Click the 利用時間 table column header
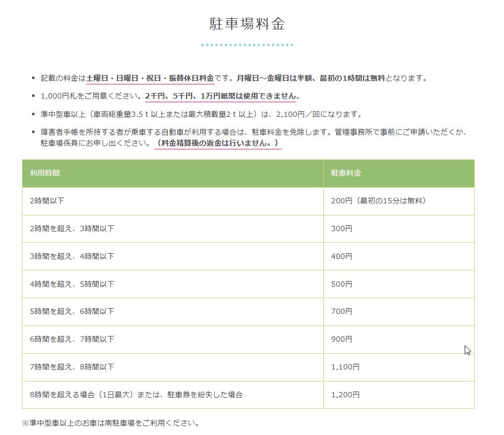This screenshot has height=435, width=504. click(45, 173)
